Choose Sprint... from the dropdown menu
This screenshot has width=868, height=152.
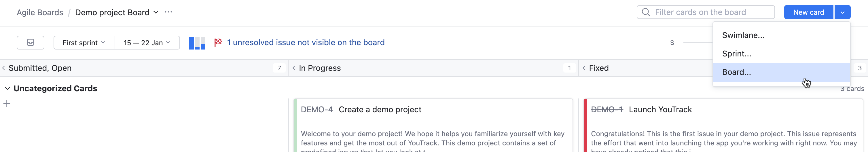click(737, 54)
